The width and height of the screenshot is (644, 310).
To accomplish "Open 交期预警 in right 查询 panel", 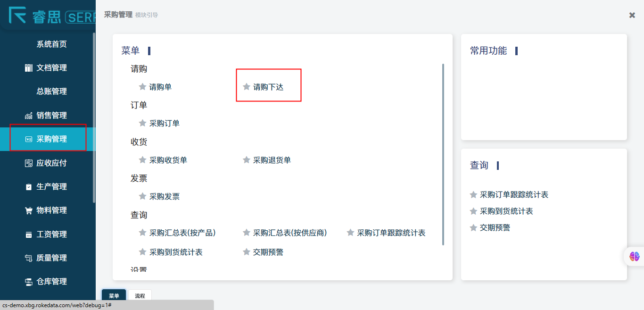I will [x=495, y=228].
